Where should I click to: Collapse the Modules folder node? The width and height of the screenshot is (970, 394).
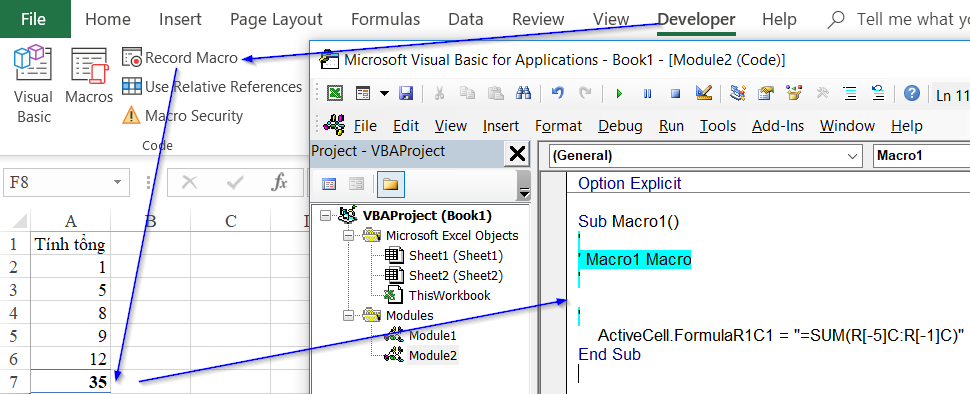tap(349, 315)
